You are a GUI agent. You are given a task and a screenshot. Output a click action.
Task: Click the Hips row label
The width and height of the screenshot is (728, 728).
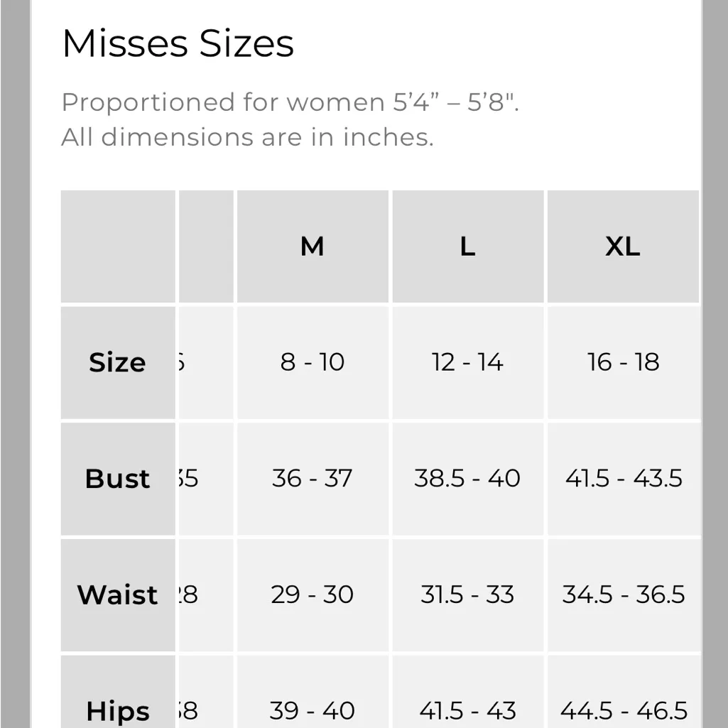(117, 710)
